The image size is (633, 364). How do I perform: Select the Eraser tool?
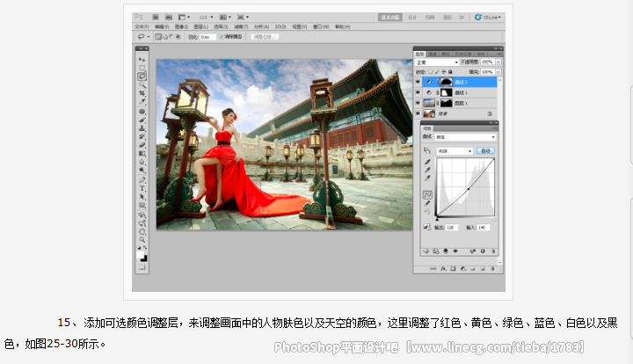(142, 145)
